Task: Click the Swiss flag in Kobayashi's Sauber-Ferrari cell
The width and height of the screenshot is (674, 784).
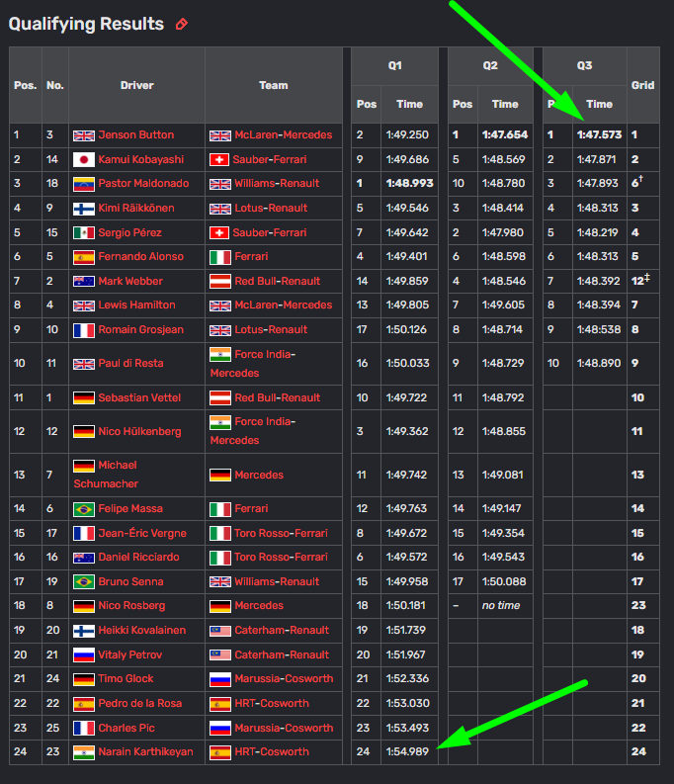Action: (x=219, y=160)
